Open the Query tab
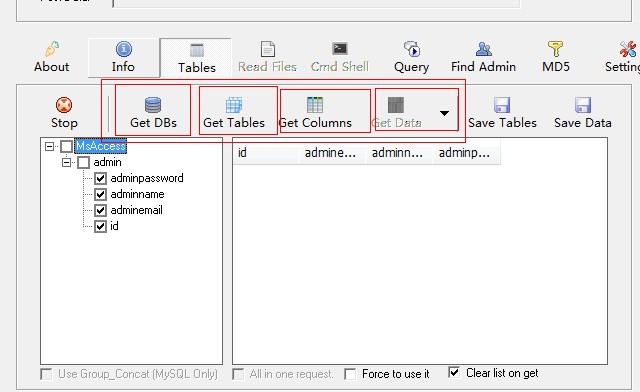The image size is (640, 392). pyautogui.click(x=411, y=58)
